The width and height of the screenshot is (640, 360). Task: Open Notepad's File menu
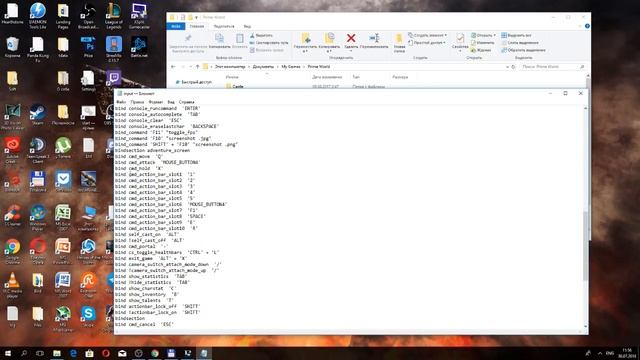tap(121, 102)
